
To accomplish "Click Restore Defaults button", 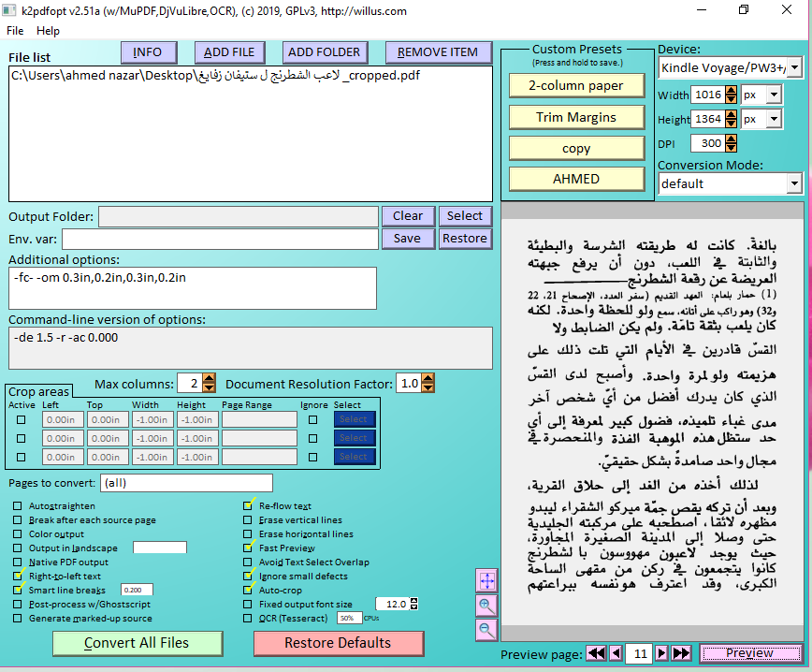I will click(338, 643).
